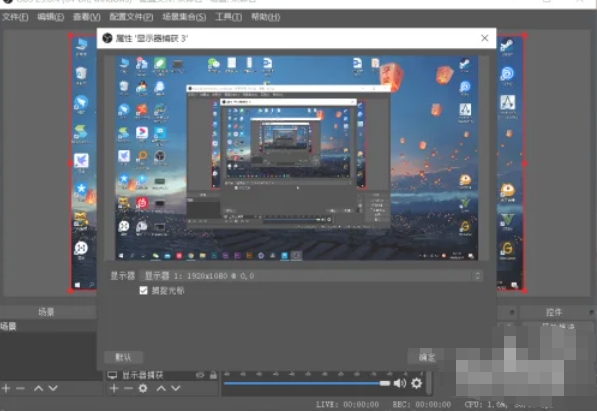Click the 场景 scenes panel header
597x412 pixels.
pos(46,312)
